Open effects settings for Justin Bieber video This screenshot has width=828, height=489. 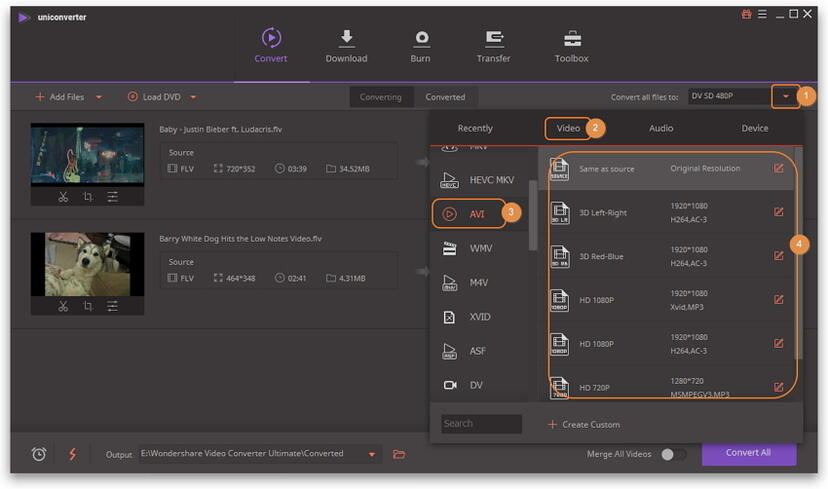pyautogui.click(x=112, y=197)
